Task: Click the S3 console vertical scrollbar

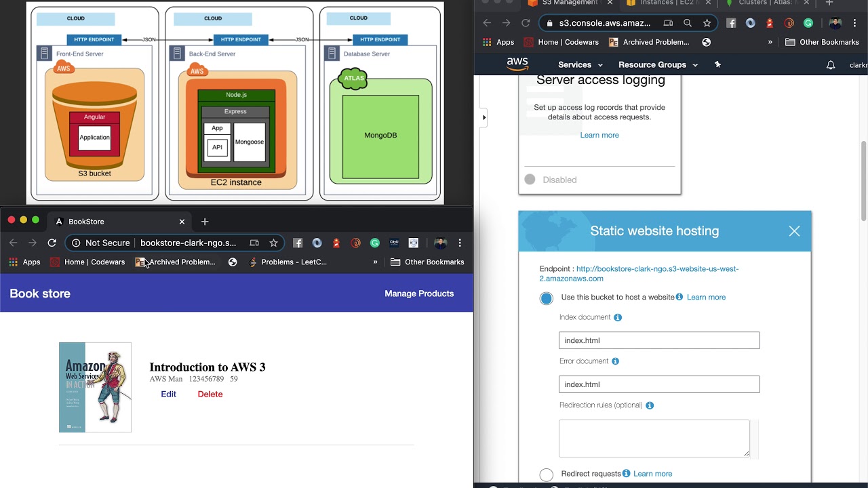Action: click(863, 180)
